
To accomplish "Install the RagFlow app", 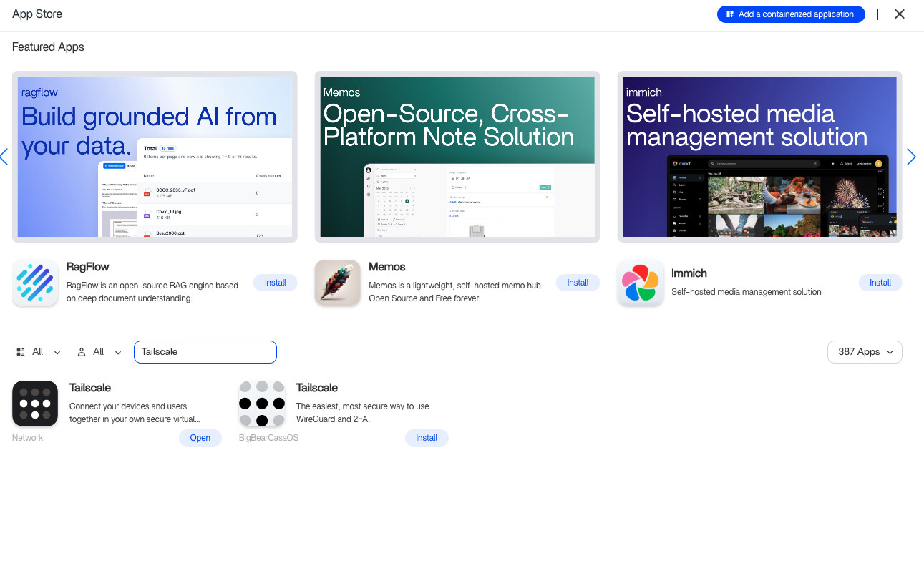I will pyautogui.click(x=276, y=283).
